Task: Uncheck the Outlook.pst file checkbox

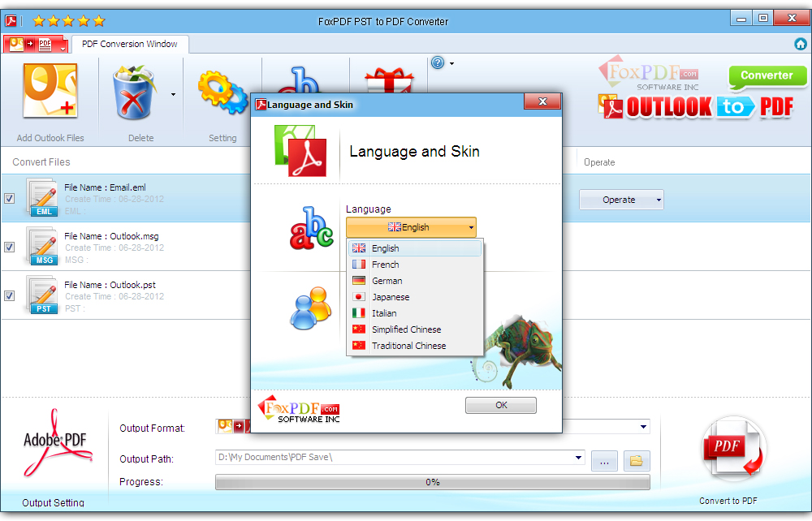Action: [x=9, y=295]
